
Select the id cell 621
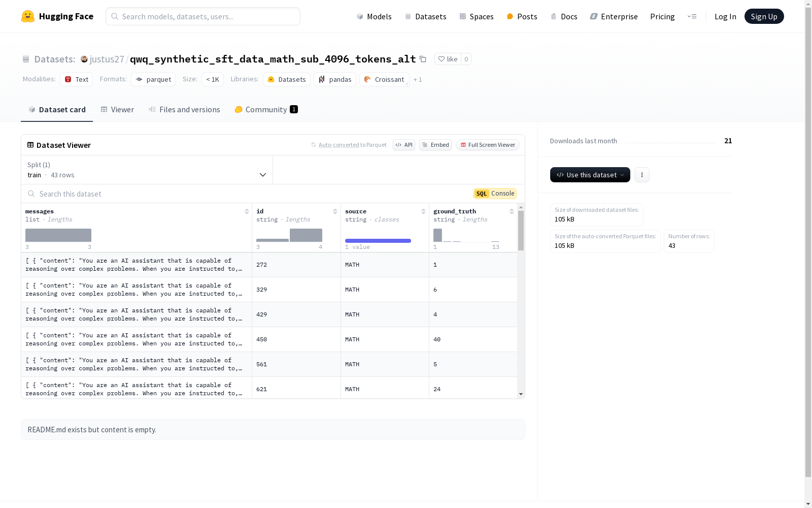pos(296,388)
